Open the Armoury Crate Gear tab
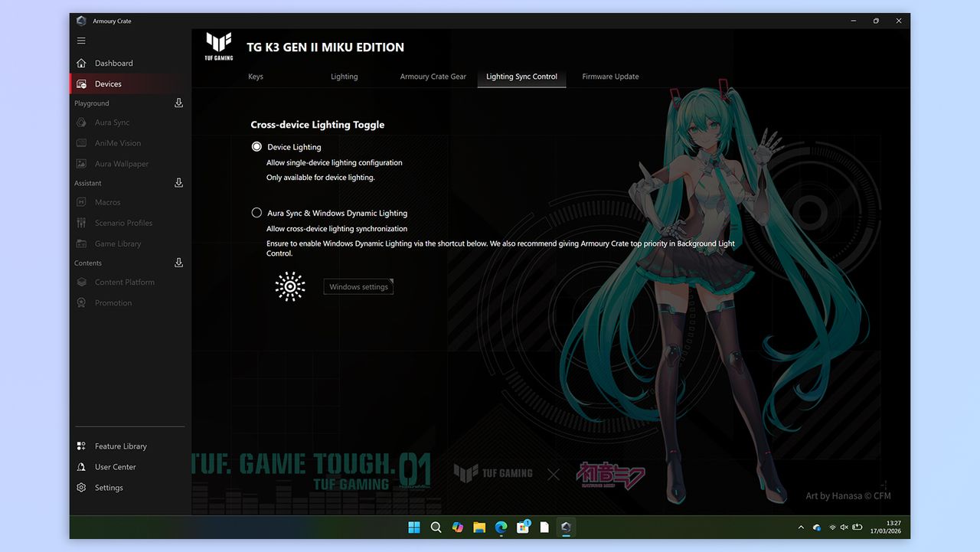This screenshot has height=552, width=980. 433,77
